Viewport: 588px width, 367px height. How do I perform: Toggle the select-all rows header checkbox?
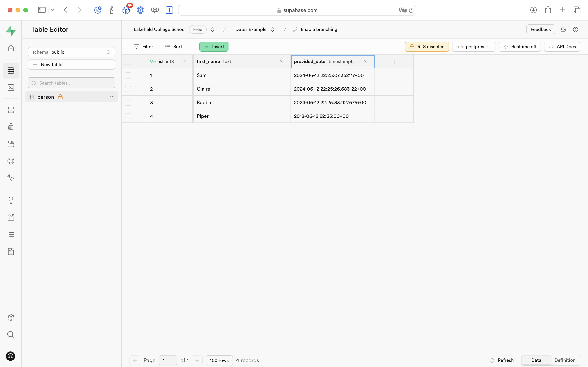(x=128, y=62)
